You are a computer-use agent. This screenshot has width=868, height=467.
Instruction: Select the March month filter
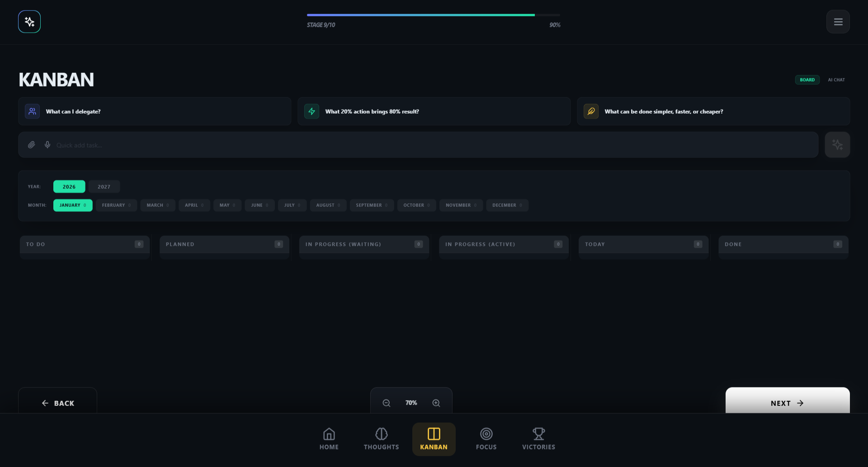tap(158, 205)
